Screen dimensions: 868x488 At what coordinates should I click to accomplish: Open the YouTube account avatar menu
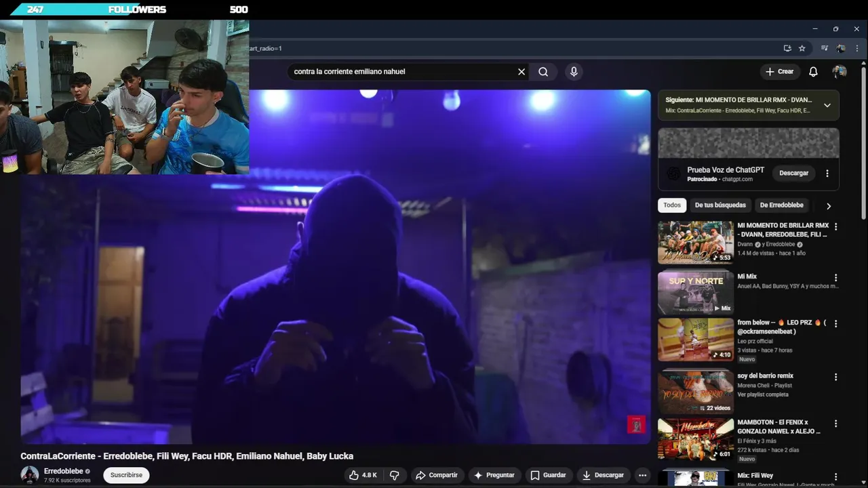[840, 72]
